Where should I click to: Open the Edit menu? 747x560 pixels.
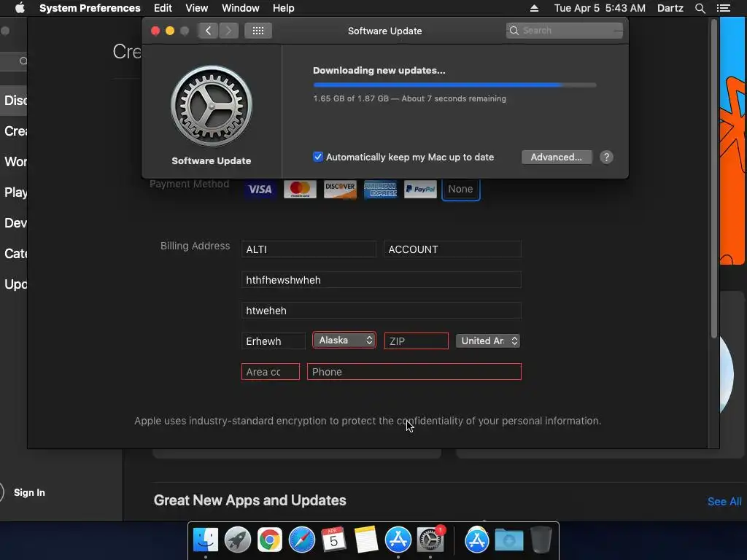(163, 8)
